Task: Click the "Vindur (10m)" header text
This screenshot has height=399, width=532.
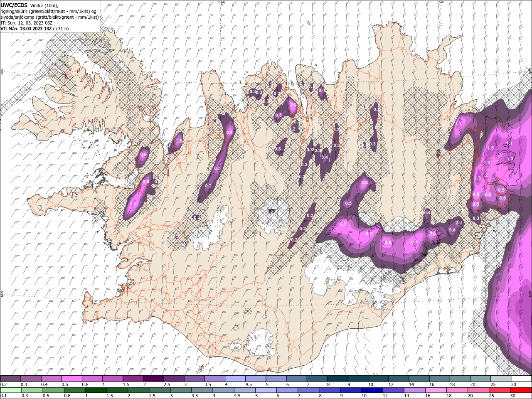Action: (44, 5)
